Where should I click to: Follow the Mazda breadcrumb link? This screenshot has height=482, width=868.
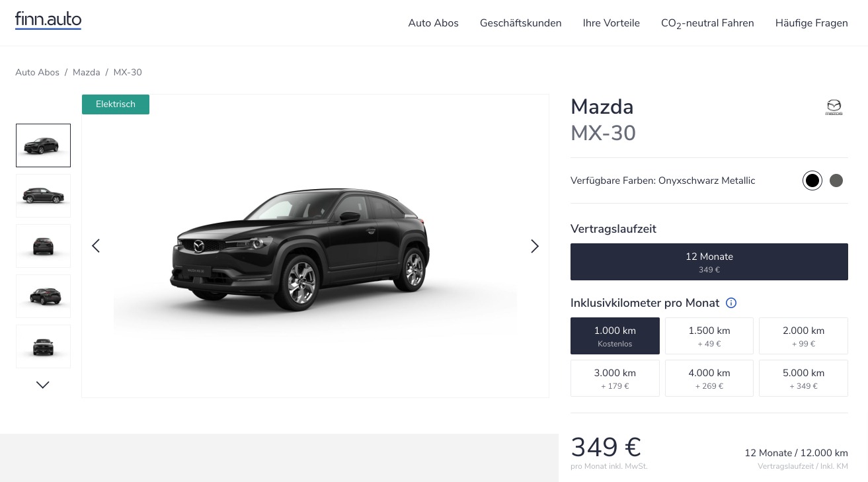point(87,73)
